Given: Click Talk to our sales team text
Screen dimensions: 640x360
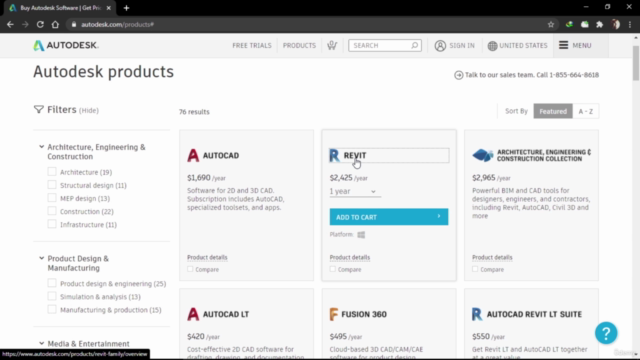Looking at the screenshot, I should [x=532, y=75].
